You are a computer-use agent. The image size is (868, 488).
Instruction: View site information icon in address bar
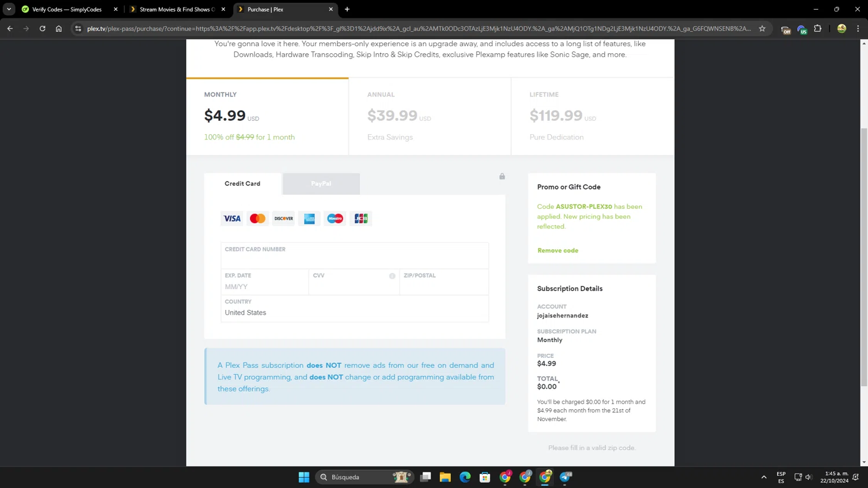(78, 28)
